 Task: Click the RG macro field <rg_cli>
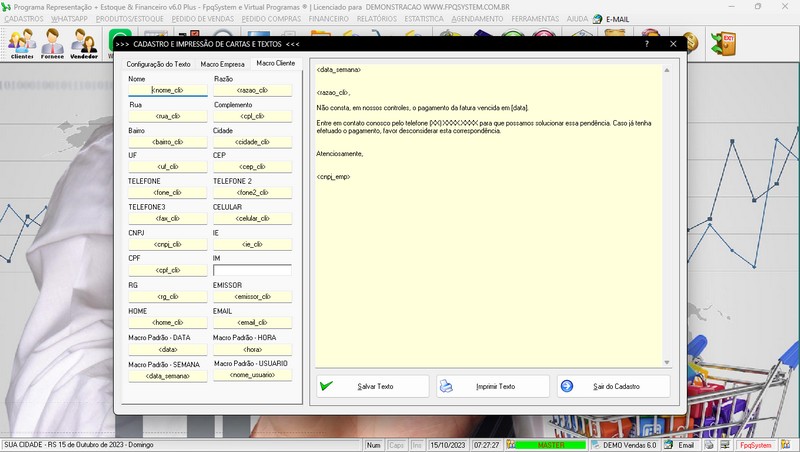click(168, 296)
